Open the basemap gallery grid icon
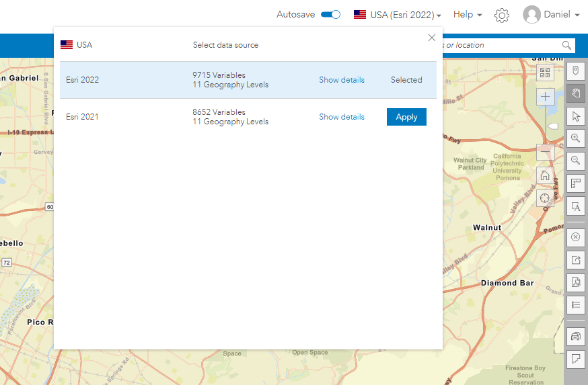 click(545, 73)
